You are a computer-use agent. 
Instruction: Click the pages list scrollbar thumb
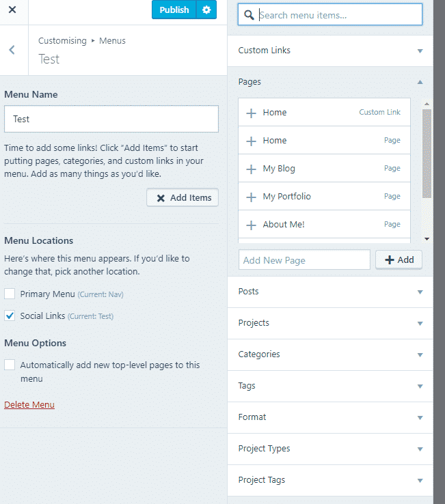[x=427, y=154]
